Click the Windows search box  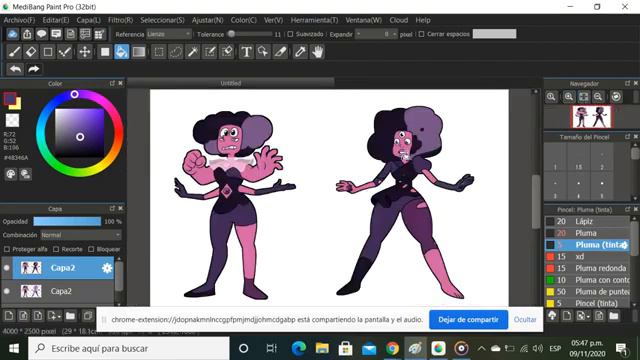(129, 349)
